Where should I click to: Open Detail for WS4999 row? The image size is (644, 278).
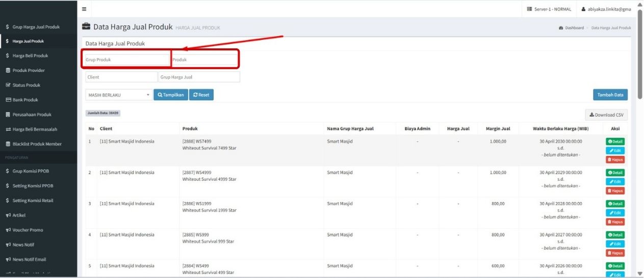615,173
